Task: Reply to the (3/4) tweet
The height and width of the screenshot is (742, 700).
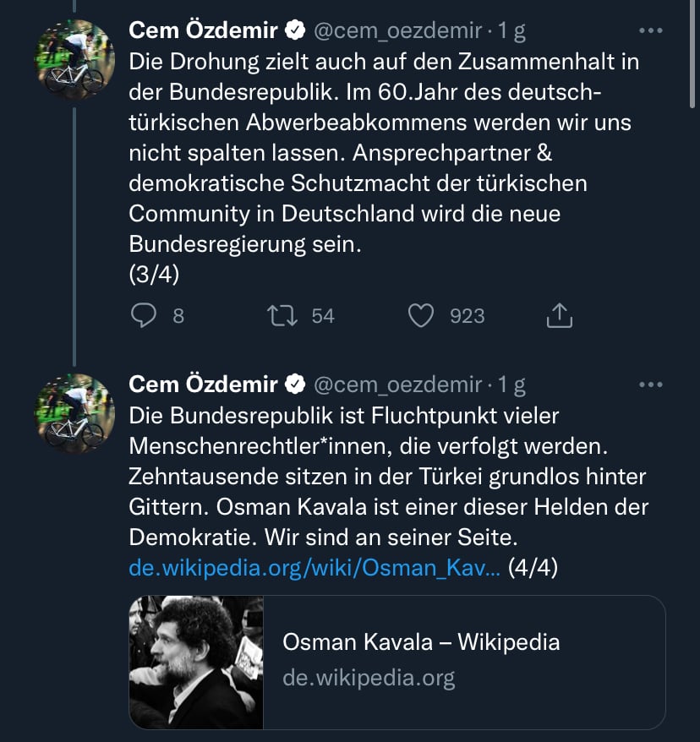Action: [144, 315]
